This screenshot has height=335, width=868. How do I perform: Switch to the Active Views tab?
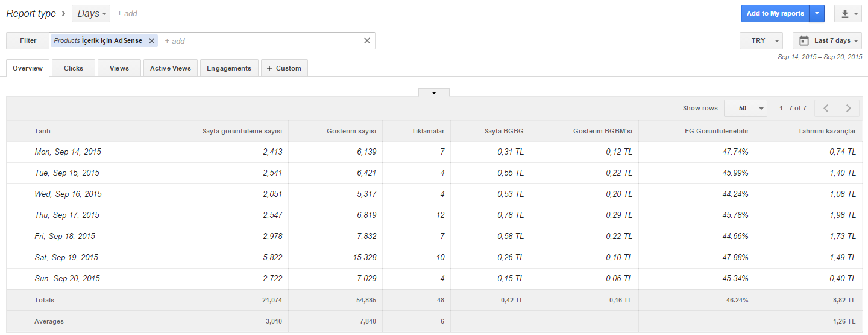click(171, 68)
